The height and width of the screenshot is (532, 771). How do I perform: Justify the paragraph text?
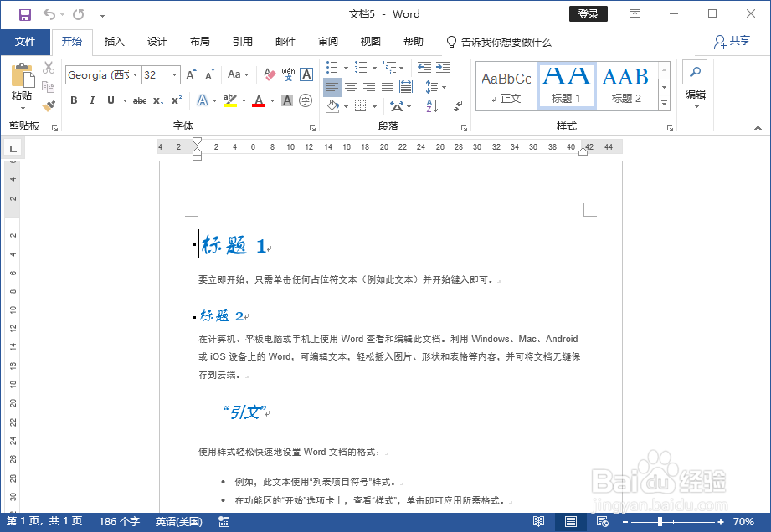pos(388,88)
